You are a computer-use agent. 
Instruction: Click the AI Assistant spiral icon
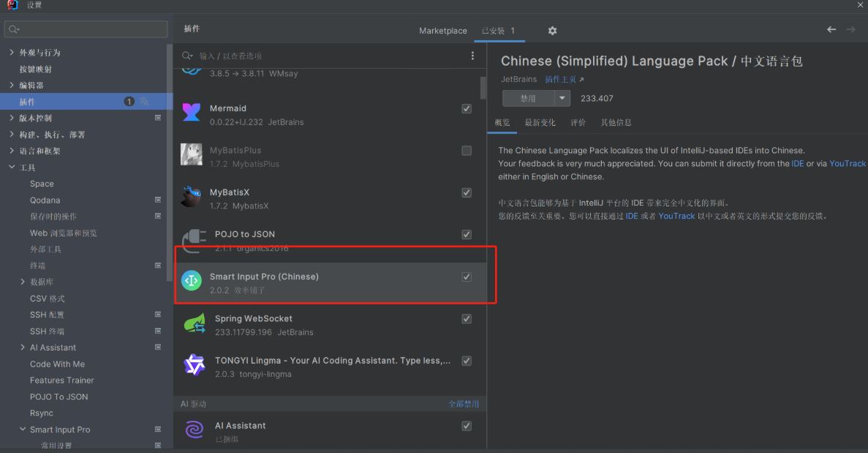(x=195, y=429)
